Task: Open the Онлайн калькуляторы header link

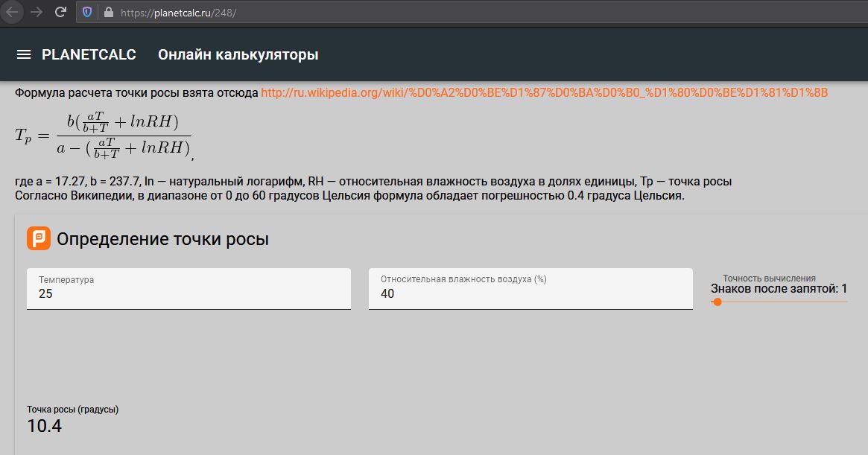Action: coord(238,54)
